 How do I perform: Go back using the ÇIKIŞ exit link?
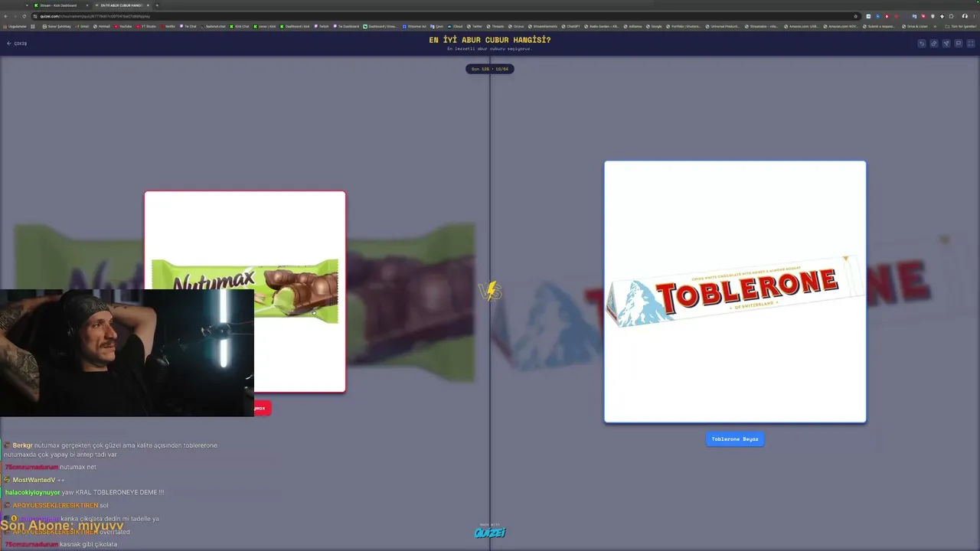point(17,44)
